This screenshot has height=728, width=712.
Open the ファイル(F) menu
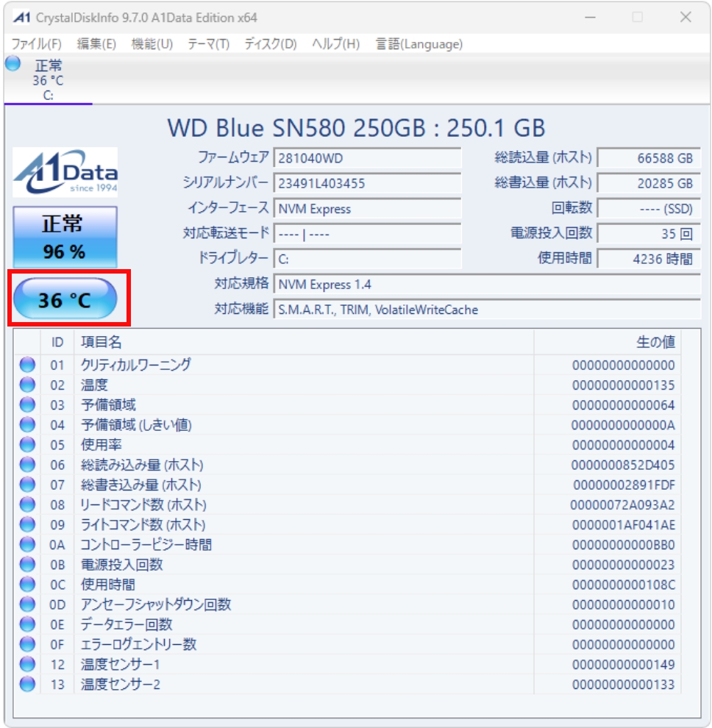(36, 44)
